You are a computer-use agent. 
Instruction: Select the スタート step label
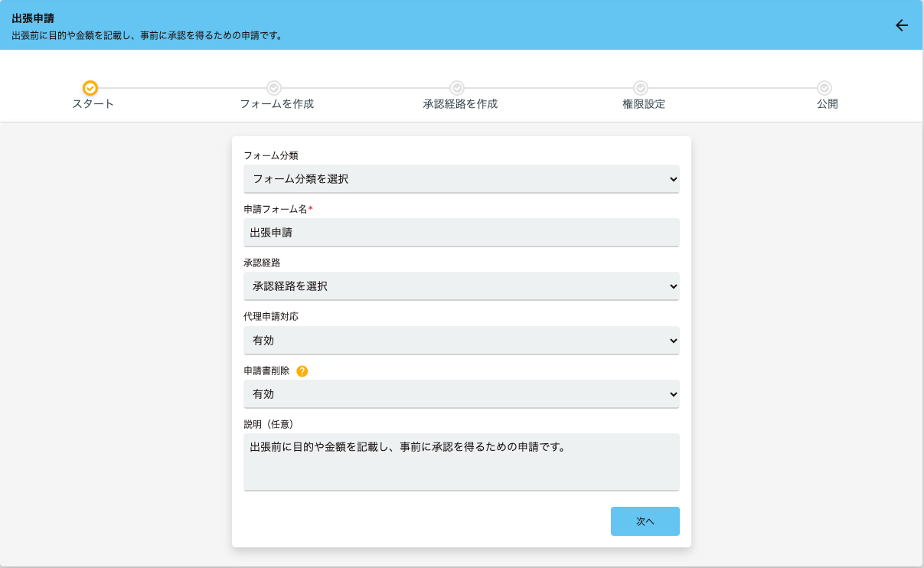coord(93,104)
